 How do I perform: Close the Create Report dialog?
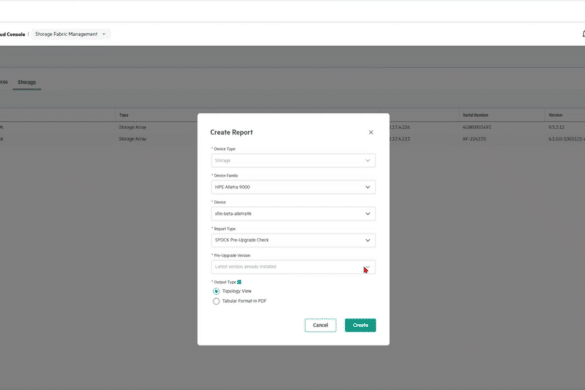[370, 132]
